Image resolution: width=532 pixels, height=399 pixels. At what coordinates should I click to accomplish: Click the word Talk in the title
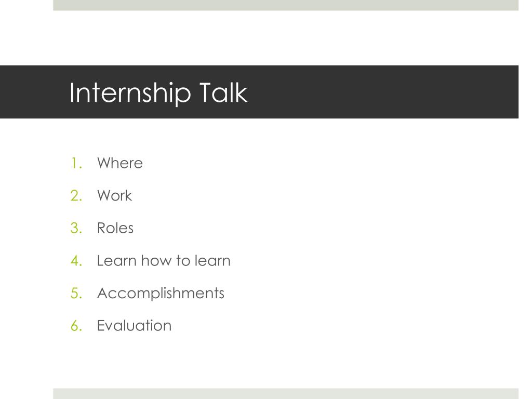[x=223, y=92]
